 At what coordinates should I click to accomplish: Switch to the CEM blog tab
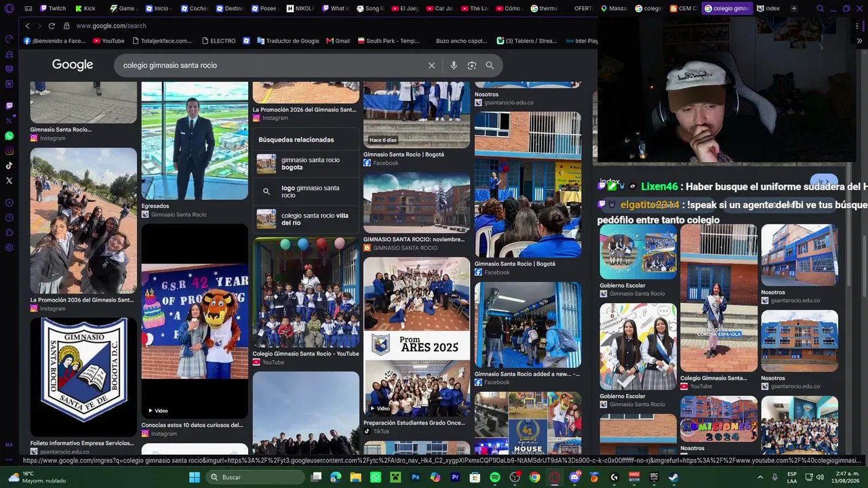click(683, 9)
